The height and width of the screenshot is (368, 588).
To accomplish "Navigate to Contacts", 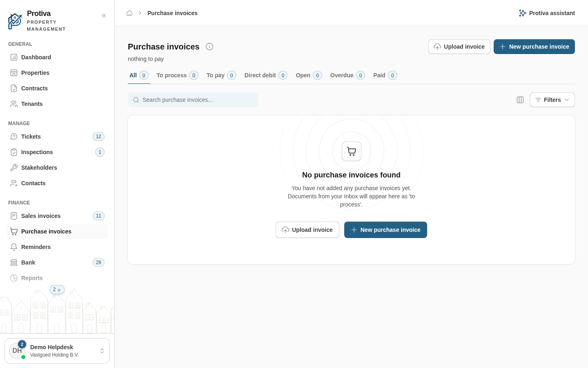I will [57, 183].
